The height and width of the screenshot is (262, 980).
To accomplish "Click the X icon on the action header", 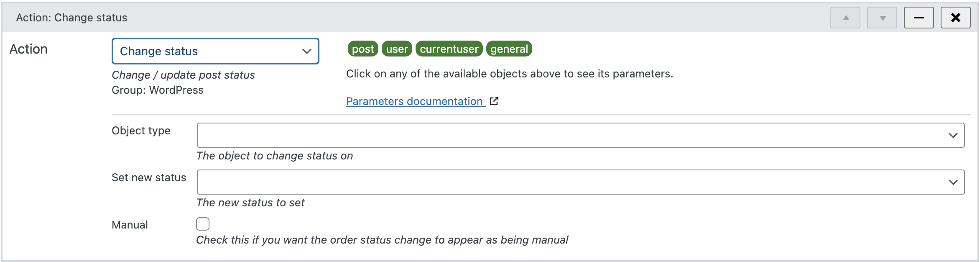I will [x=956, y=17].
